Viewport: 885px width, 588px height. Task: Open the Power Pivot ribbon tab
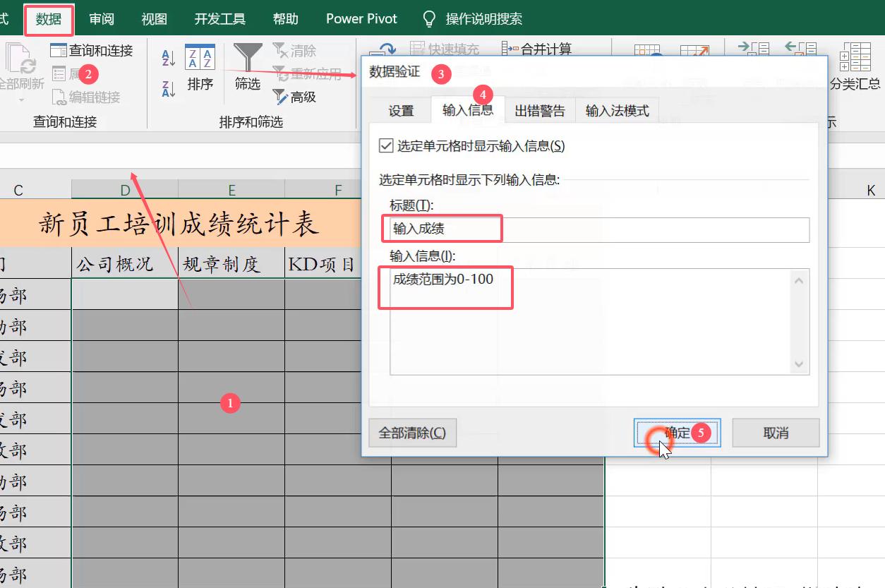[361, 19]
